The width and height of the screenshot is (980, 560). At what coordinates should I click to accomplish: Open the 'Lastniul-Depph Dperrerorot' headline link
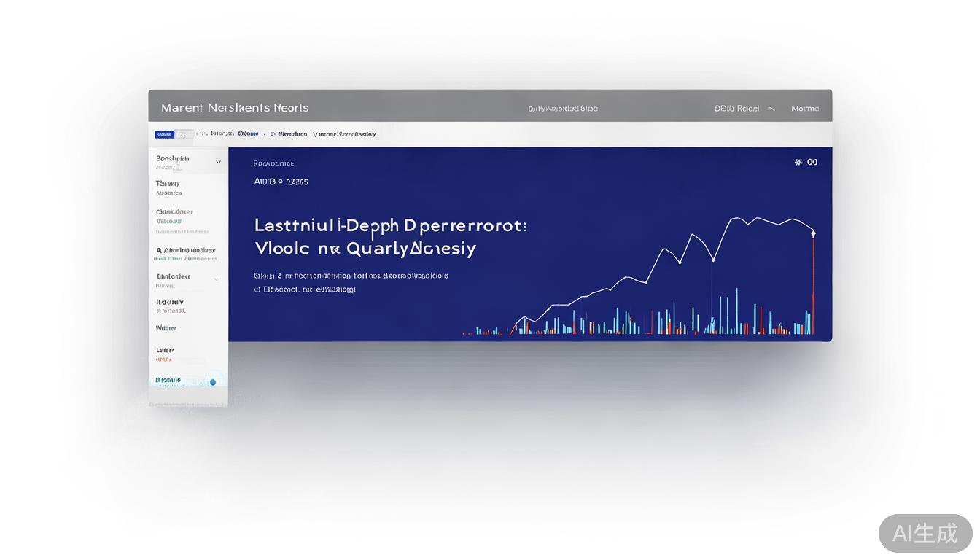tap(390, 225)
